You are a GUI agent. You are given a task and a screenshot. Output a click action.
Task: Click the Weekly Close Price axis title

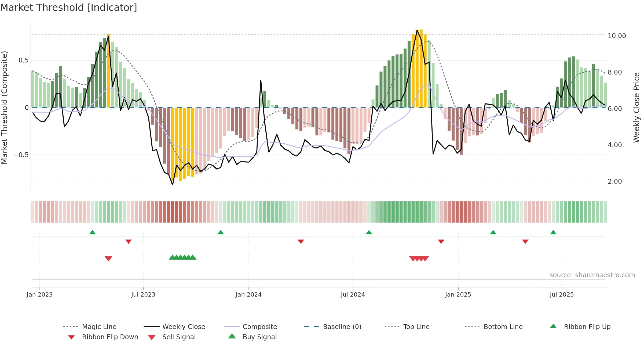[x=636, y=107]
